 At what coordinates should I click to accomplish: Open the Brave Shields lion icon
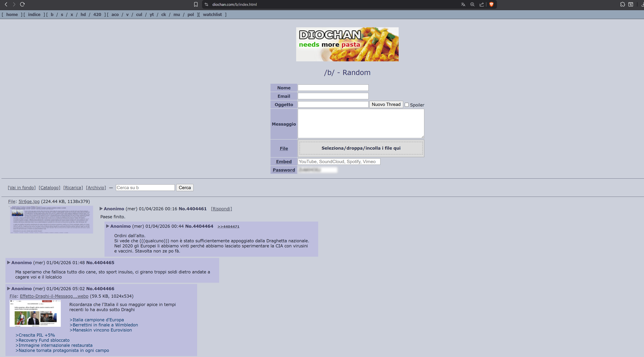(x=491, y=4)
